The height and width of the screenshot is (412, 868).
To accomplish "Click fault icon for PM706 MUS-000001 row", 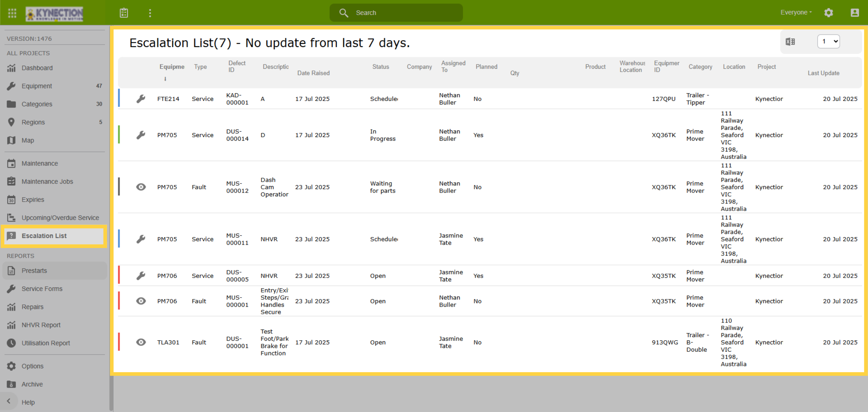I will (141, 301).
